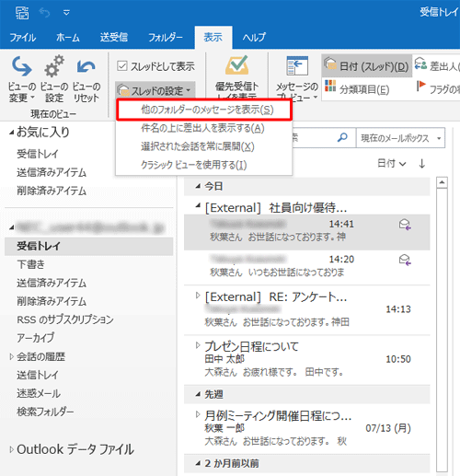Open the 迷惑メール folder
Screen dimensions: 460x476
39,393
